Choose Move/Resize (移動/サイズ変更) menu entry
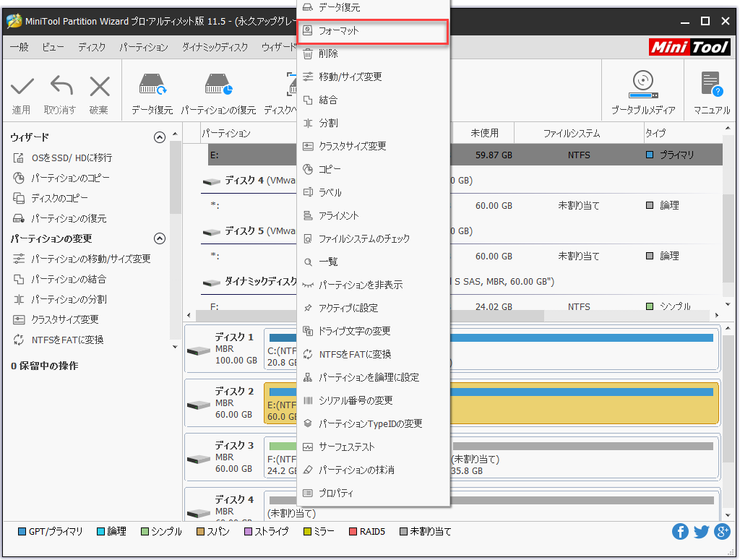 tap(373, 77)
